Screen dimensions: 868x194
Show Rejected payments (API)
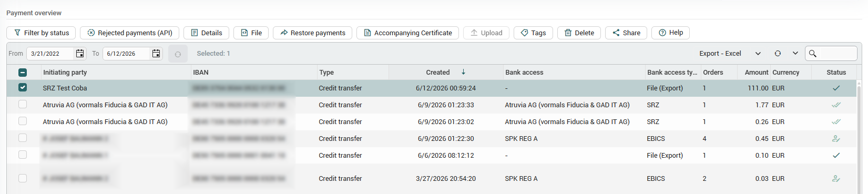129,33
